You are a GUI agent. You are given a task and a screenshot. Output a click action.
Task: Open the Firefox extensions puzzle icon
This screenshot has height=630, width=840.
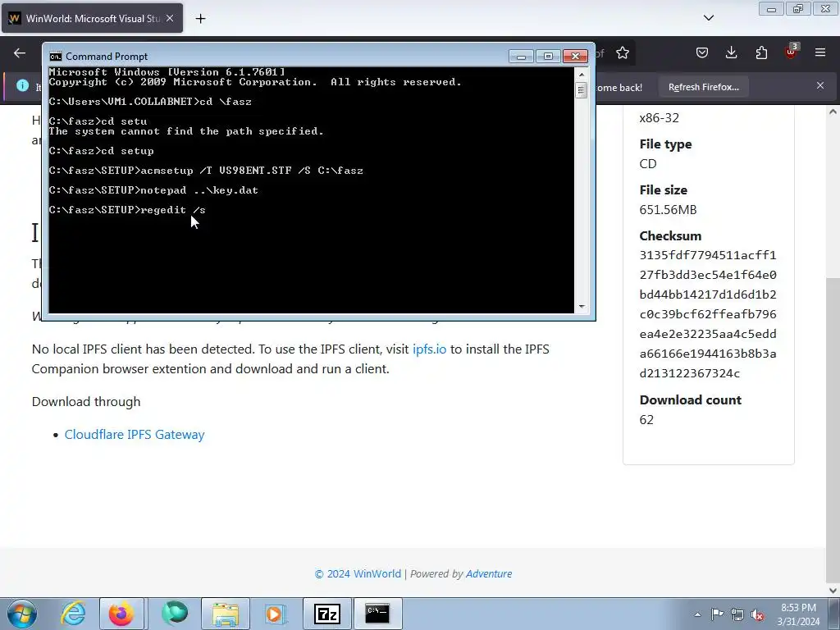tap(761, 52)
